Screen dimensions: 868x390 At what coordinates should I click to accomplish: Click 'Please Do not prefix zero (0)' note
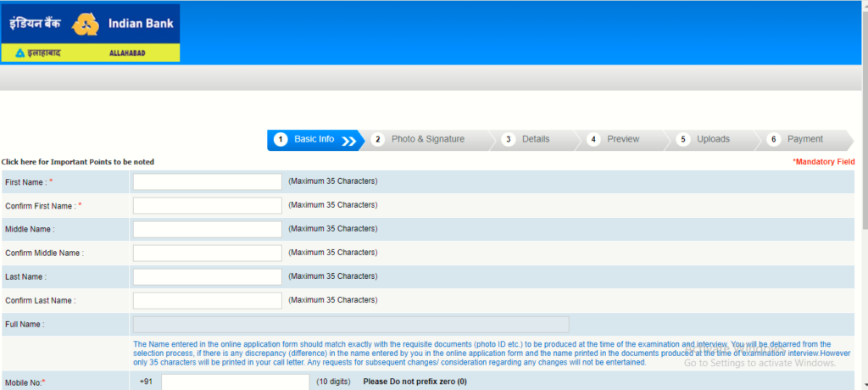(415, 382)
